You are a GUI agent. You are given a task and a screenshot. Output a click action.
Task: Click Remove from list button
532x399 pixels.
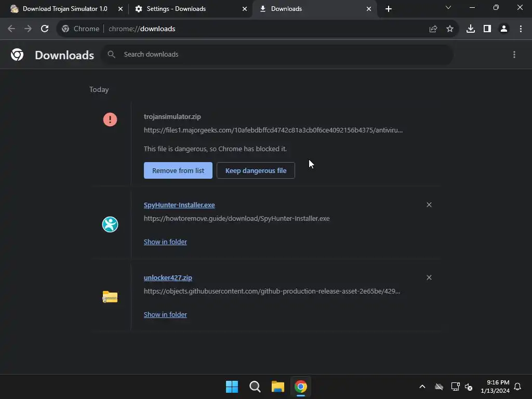pyautogui.click(x=178, y=170)
